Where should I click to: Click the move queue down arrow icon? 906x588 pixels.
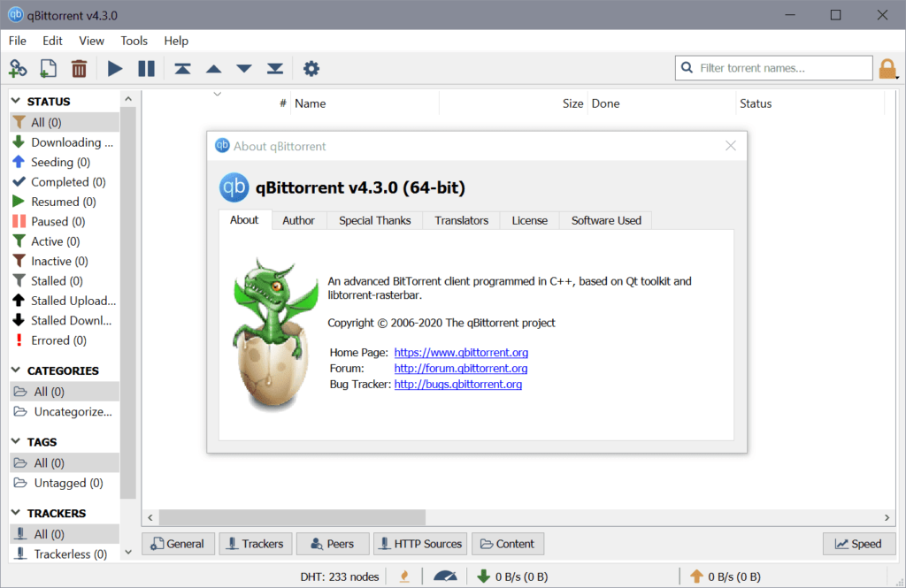click(243, 68)
